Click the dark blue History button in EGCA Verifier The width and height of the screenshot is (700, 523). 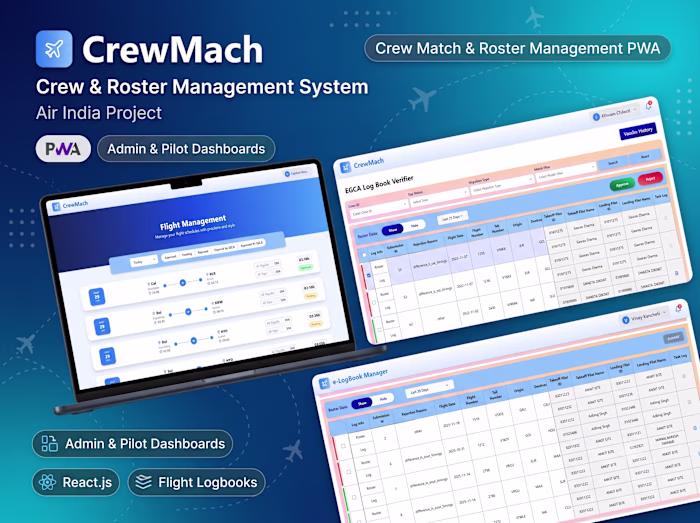point(638,132)
